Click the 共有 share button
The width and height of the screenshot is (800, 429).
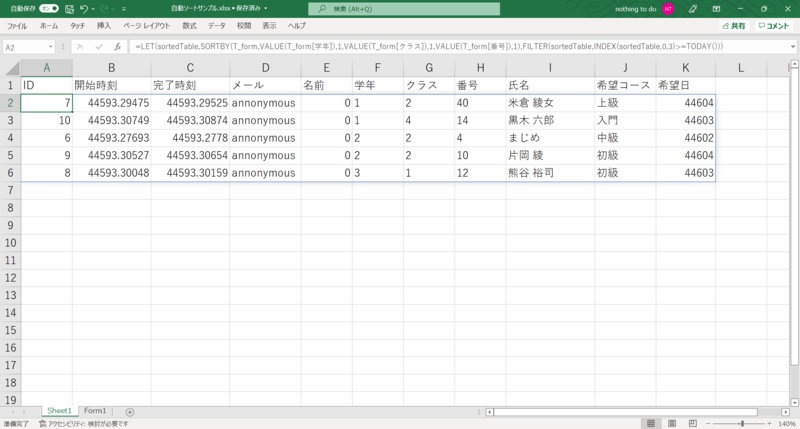(734, 26)
